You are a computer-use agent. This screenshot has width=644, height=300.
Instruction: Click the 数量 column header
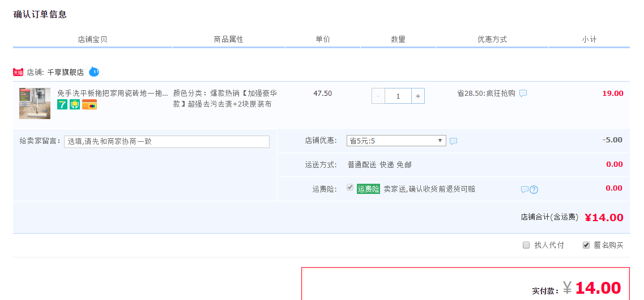398,40
